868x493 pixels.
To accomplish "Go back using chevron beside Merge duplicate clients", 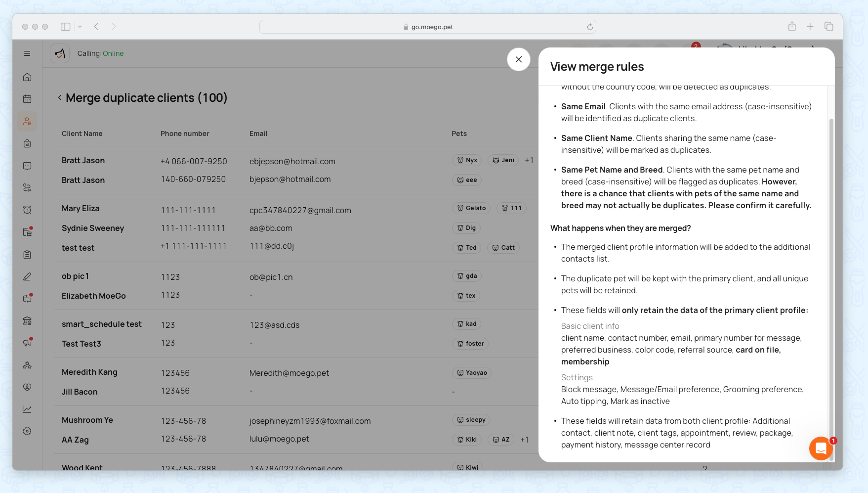I will [x=60, y=97].
